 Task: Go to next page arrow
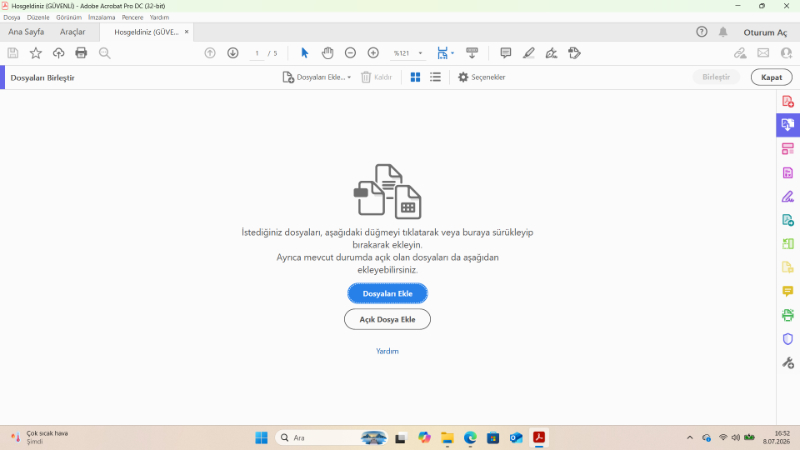click(x=233, y=53)
